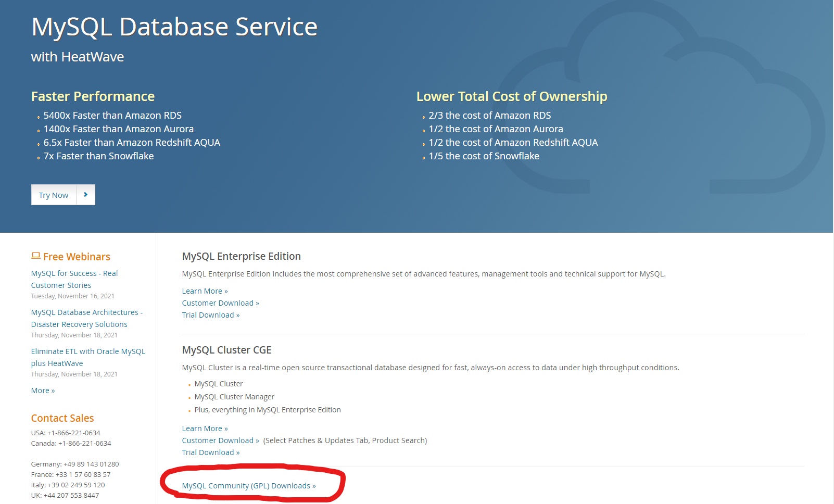Image resolution: width=834 pixels, height=504 pixels.
Task: Click the France: +33 1 57 60 83 57 number
Action: (x=71, y=474)
